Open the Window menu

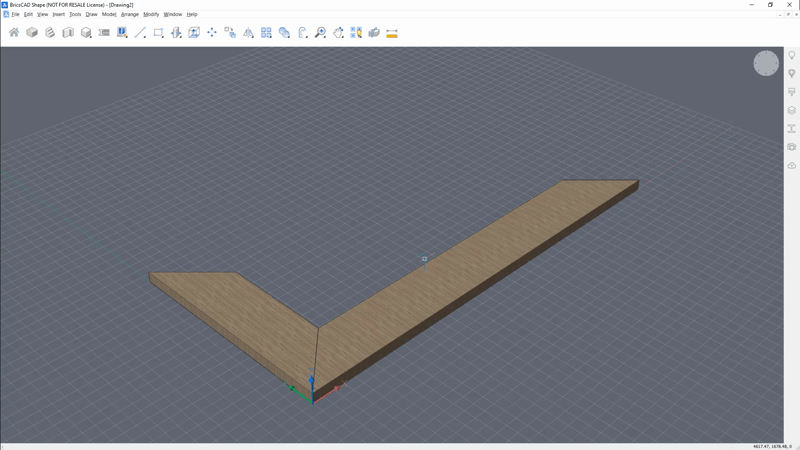[x=172, y=14]
